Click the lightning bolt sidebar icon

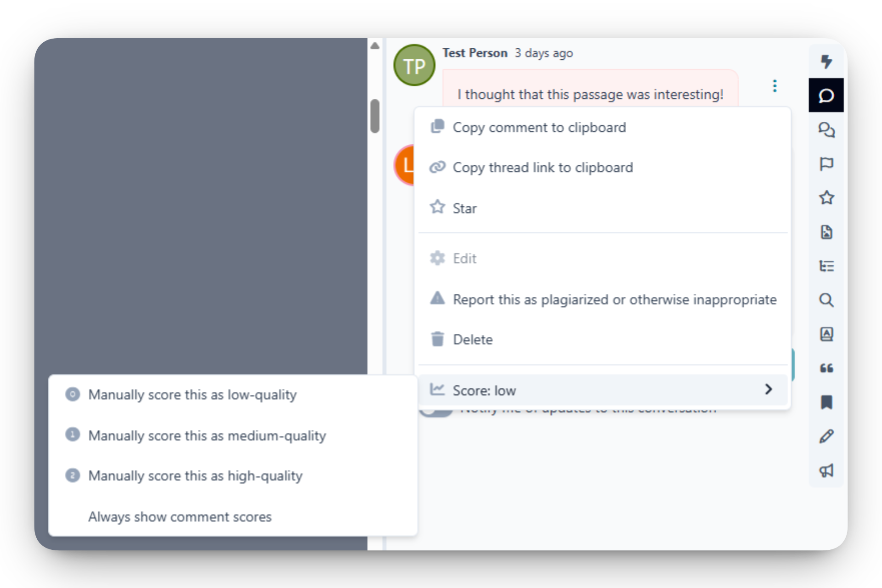tap(826, 62)
